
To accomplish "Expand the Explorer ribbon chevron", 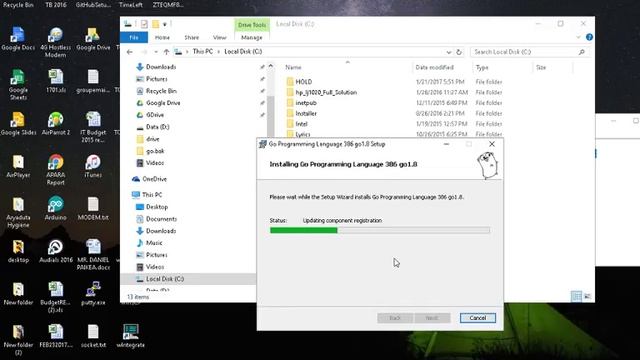I will (578, 37).
